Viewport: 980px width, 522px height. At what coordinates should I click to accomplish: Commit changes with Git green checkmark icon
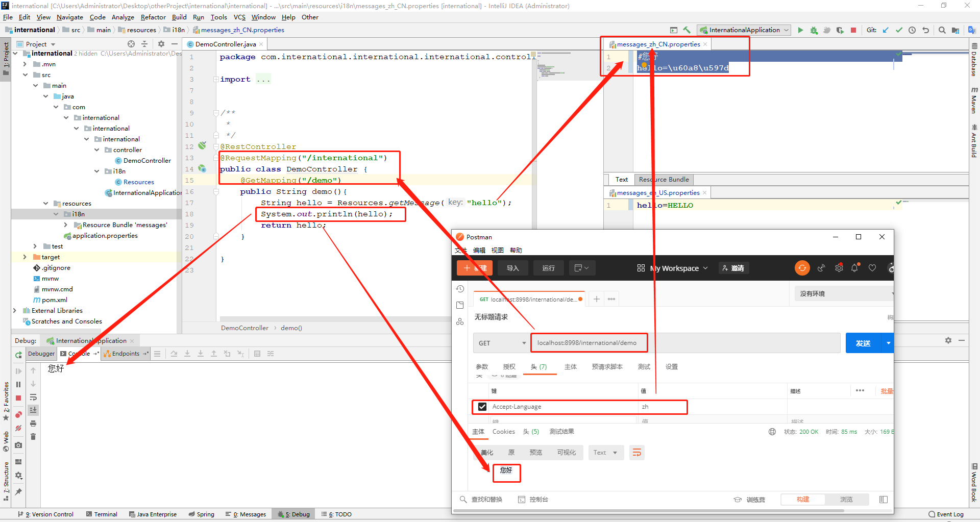click(899, 30)
